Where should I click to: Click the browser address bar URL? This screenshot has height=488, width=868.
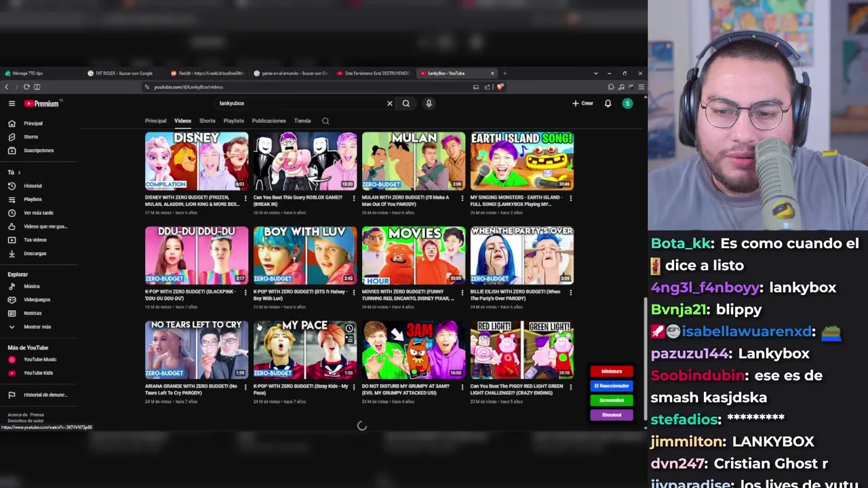tap(189, 87)
